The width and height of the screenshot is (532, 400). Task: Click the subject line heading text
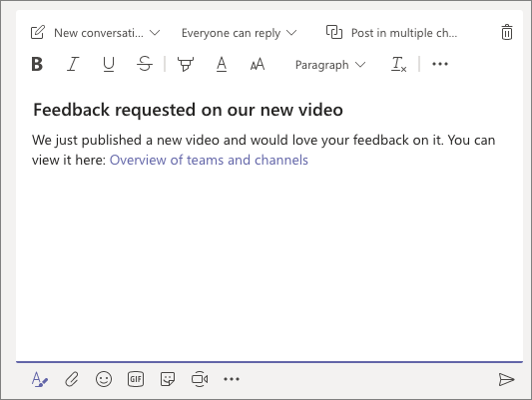188,110
